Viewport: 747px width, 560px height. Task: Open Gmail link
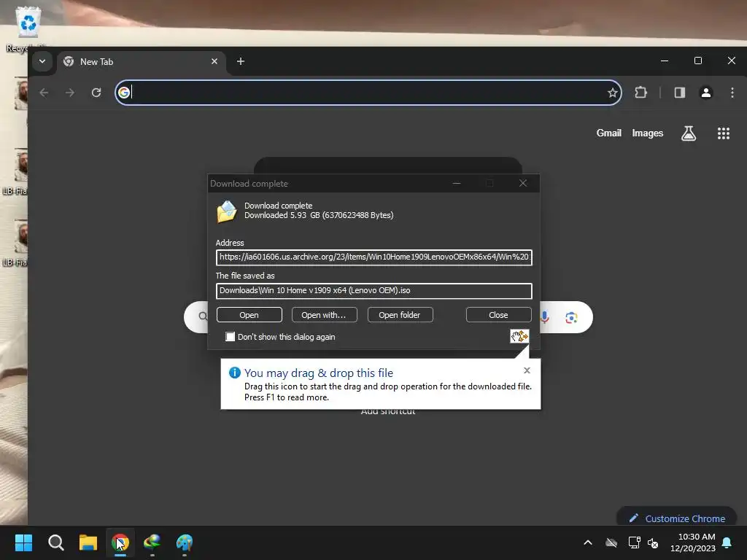pos(609,133)
